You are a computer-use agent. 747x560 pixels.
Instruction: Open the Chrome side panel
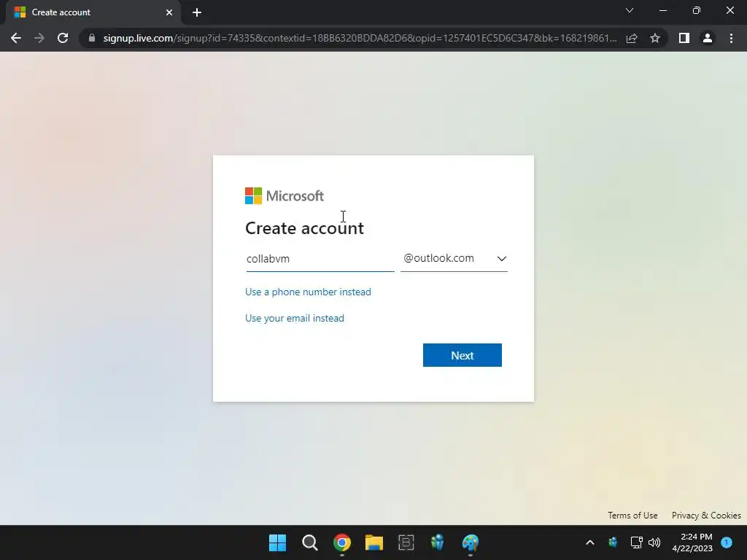coord(684,38)
